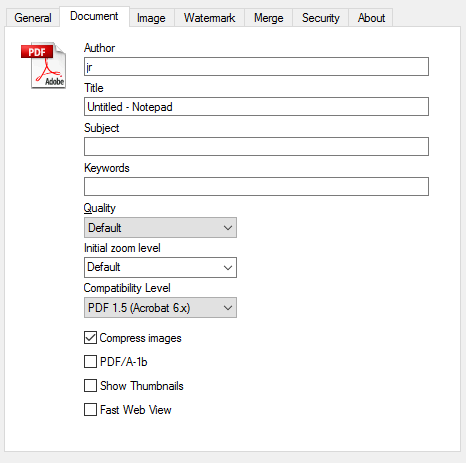Focus the Title field with Untitled - Notepad
Image resolution: width=466 pixels, height=463 pixels.
(x=256, y=107)
